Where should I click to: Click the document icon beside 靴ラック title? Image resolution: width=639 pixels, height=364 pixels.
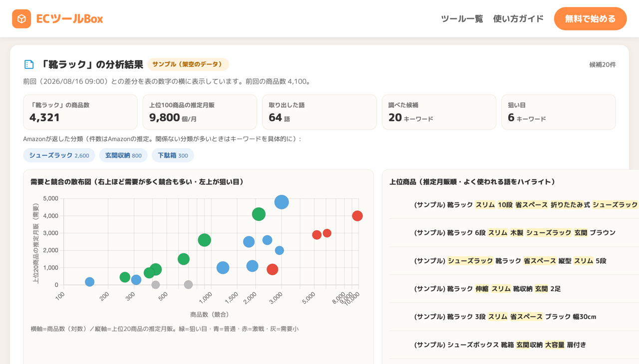[x=29, y=64]
